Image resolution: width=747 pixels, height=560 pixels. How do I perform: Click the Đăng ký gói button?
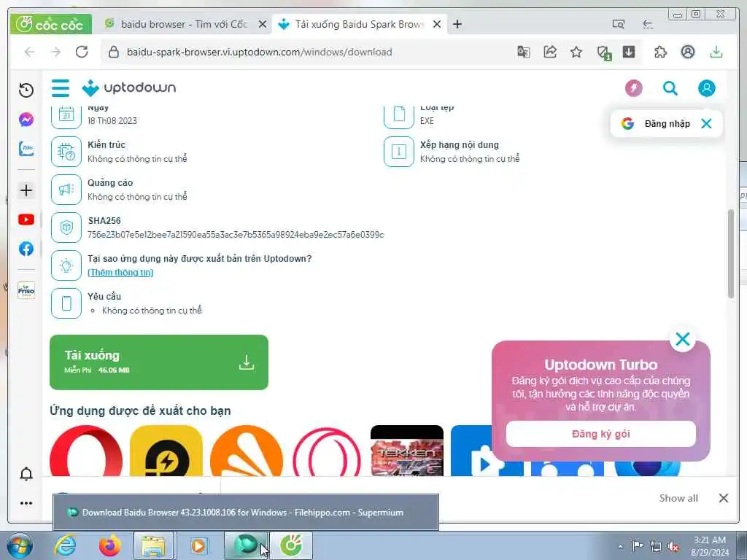601,434
